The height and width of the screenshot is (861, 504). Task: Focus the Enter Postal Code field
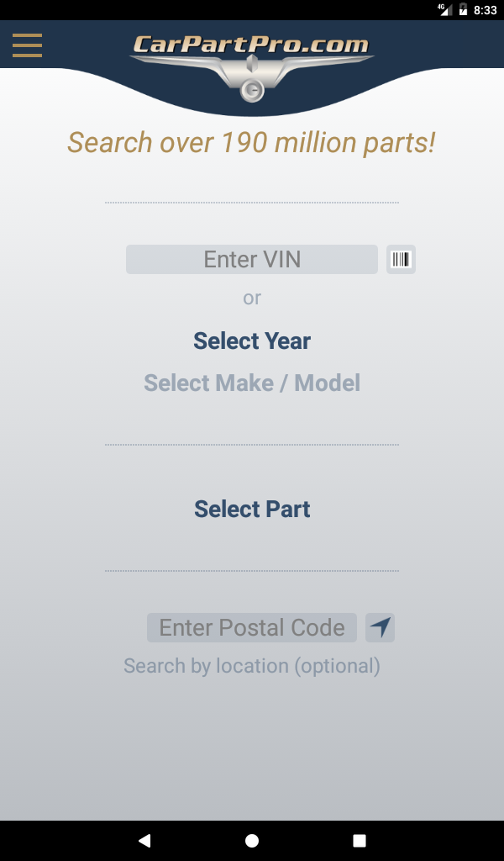pos(252,627)
